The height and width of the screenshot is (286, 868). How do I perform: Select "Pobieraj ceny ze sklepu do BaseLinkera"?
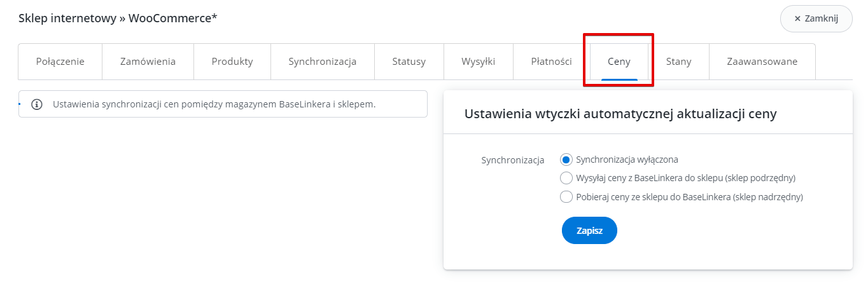click(566, 197)
